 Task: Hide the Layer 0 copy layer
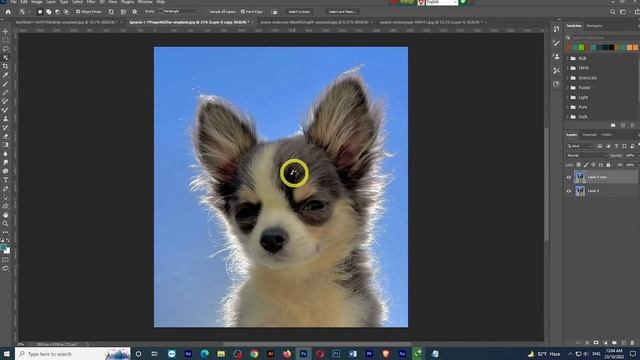[569, 177]
